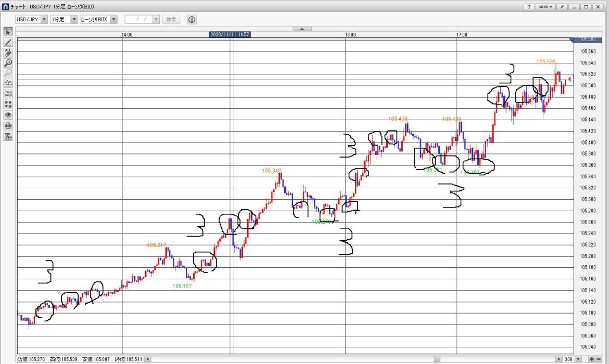Viewport: 610px width, 364px height.
Task: Open the USD/JPY currency pair dropdown
Action: 44,19
